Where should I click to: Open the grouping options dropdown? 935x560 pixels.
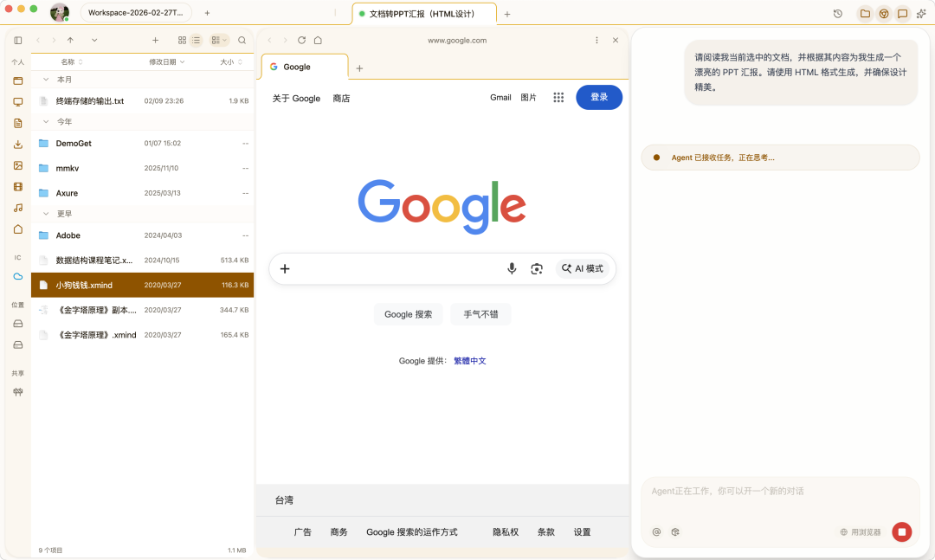click(x=219, y=40)
